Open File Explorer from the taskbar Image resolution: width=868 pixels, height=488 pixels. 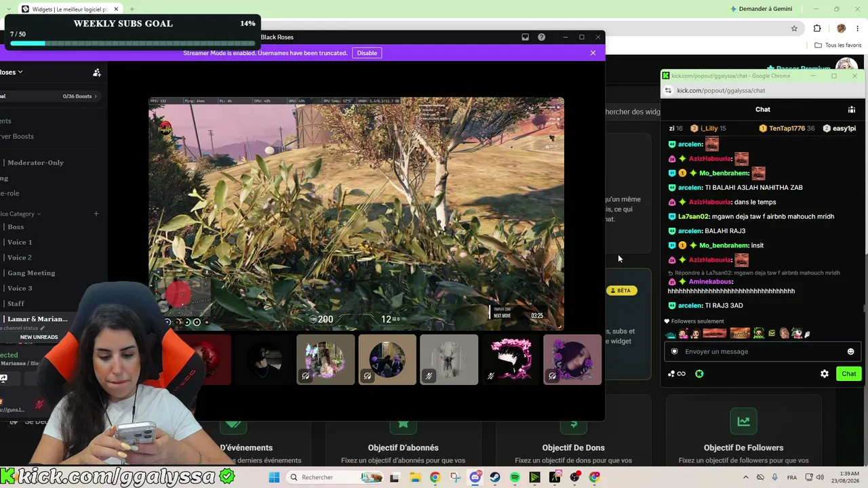415,477
